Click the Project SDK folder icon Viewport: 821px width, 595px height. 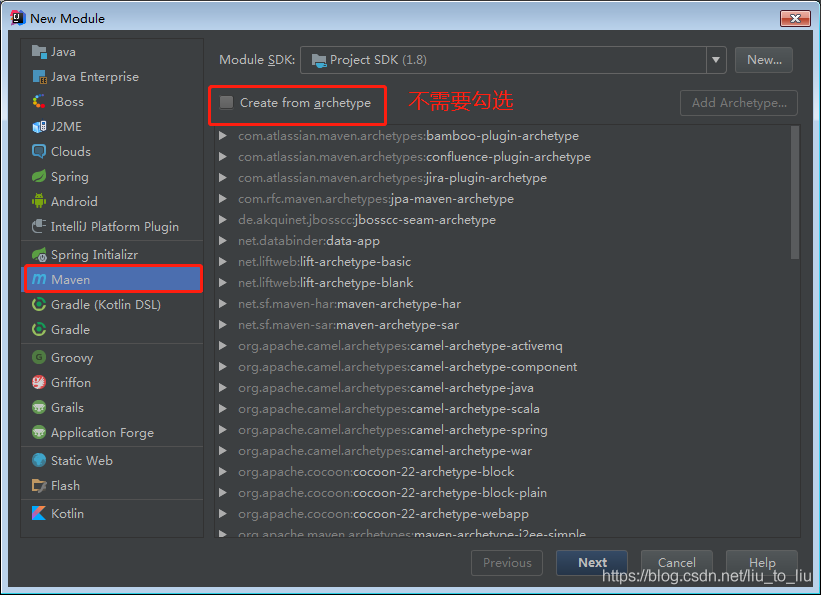(x=319, y=60)
